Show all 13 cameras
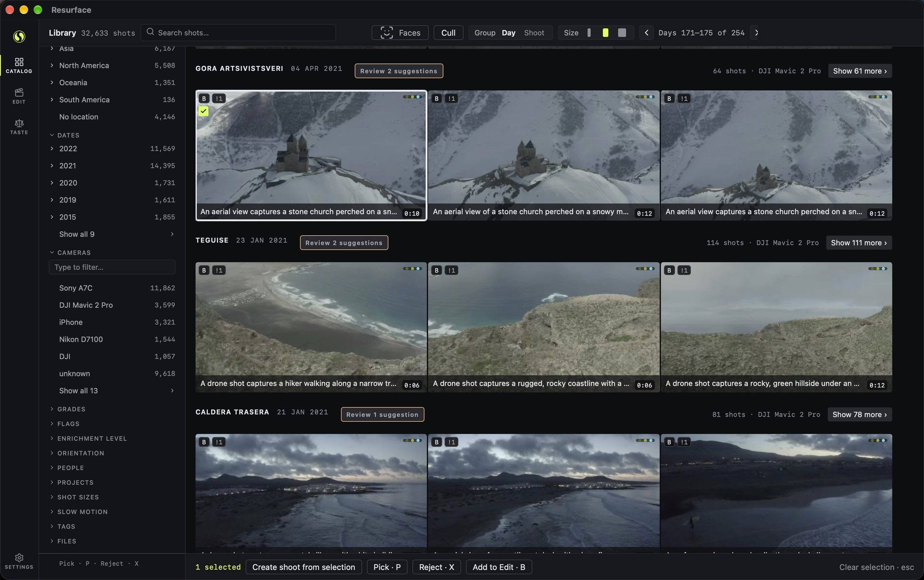 tap(112, 391)
